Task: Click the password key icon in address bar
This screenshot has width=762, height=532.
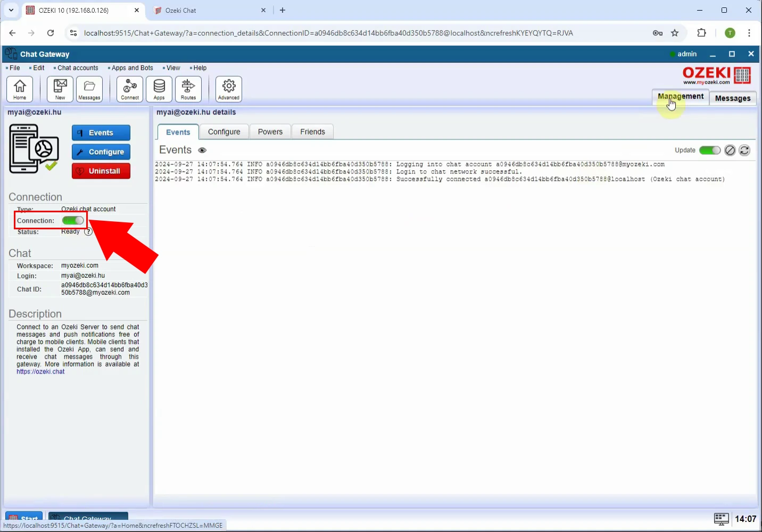Action: 658,33
